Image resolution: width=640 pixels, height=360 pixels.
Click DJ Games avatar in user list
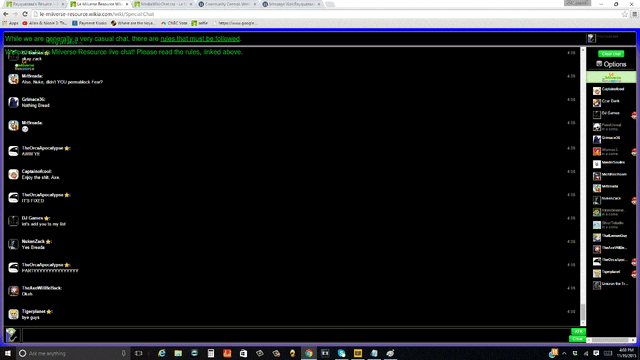pos(597,115)
